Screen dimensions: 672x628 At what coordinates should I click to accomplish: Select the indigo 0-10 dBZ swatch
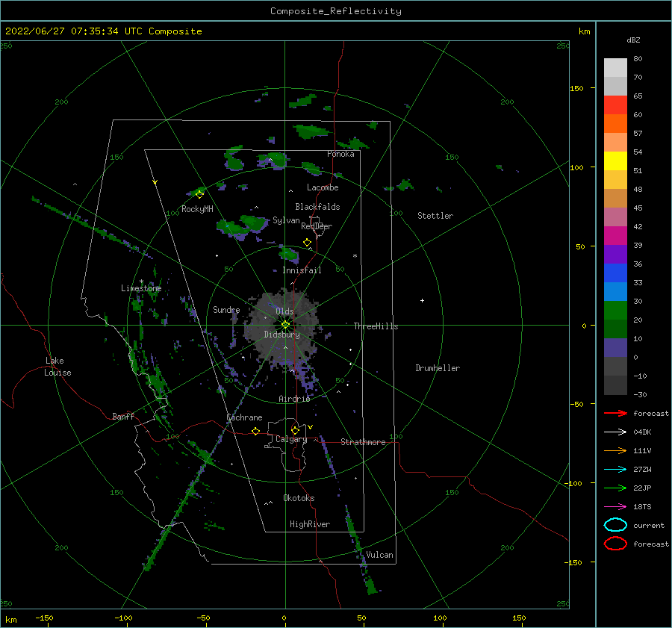point(615,348)
